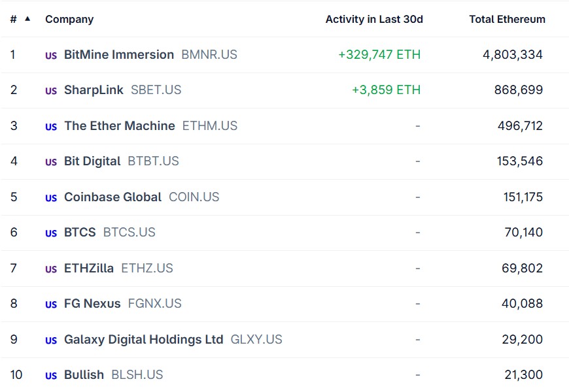This screenshot has width=569, height=392.
Task: Select the US flag icon next to SharpLink
Action: 50,90
